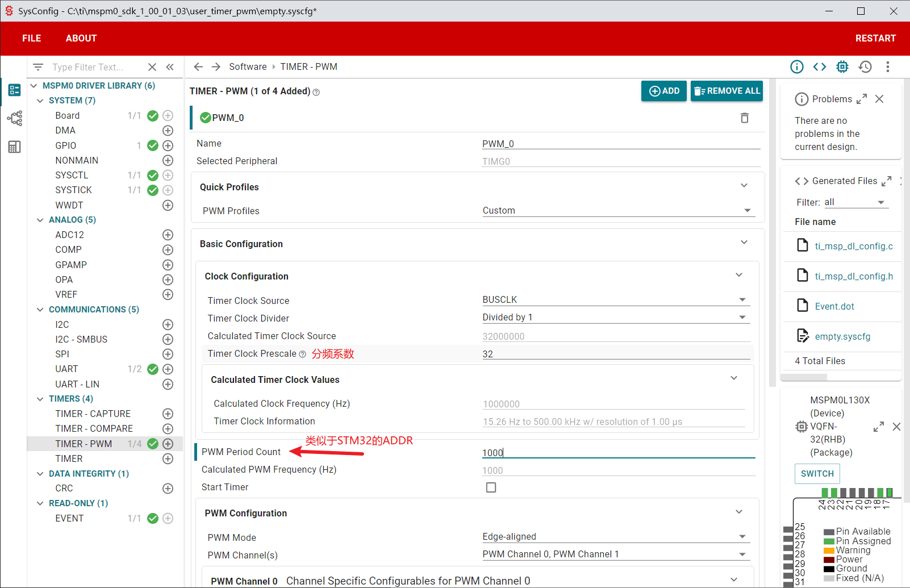Delete PWM_0 instance with trash icon

coord(744,118)
